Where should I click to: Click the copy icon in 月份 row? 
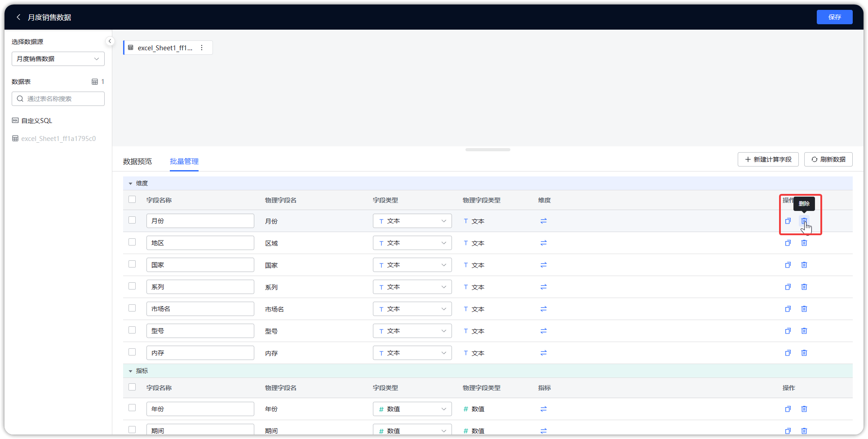click(788, 221)
